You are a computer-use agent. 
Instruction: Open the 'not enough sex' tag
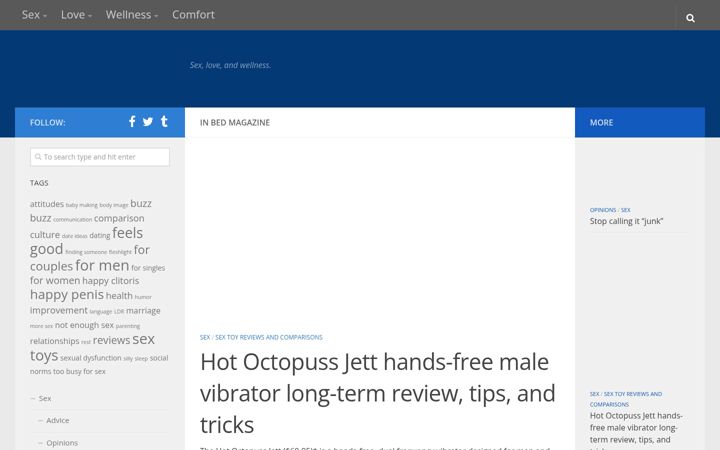84,325
